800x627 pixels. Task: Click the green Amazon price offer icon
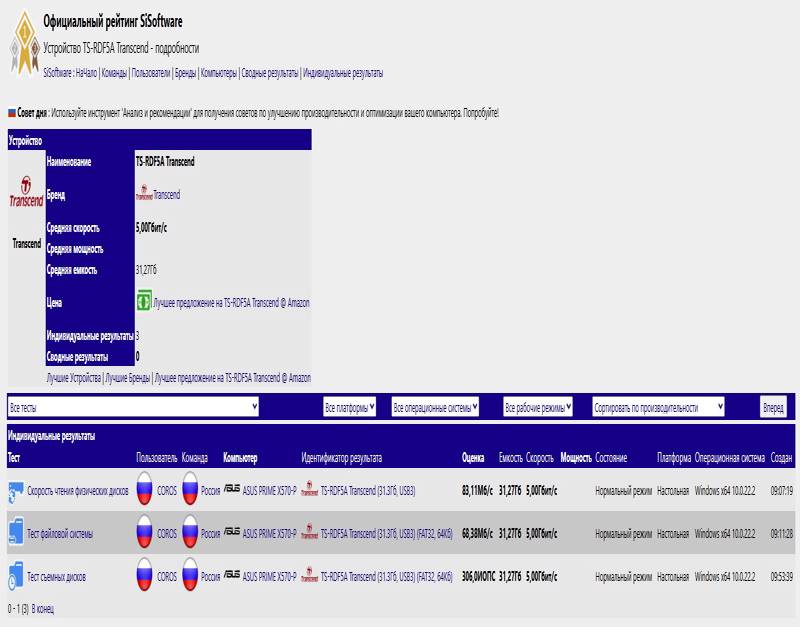(143, 301)
